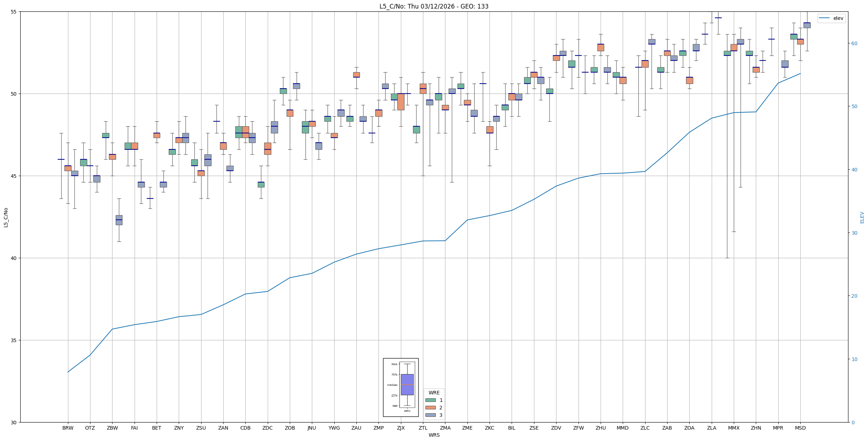The height and width of the screenshot is (441, 868).
Task: Click the WRS x-axis title
Action: coord(434,435)
